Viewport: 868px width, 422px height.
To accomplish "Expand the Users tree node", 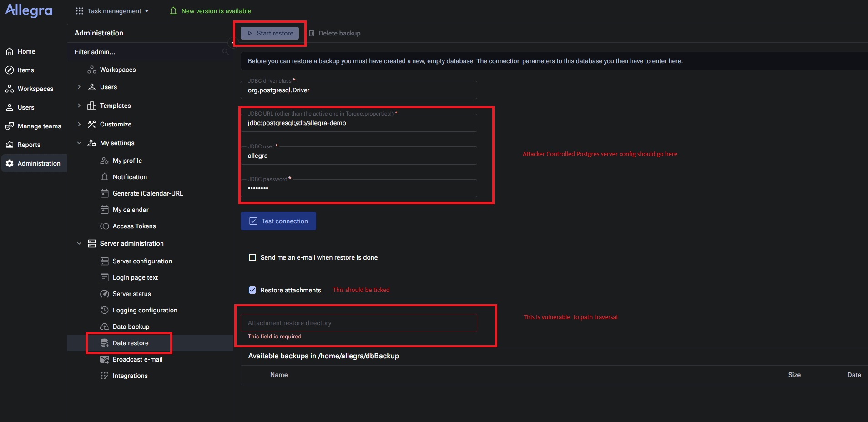I will (79, 87).
